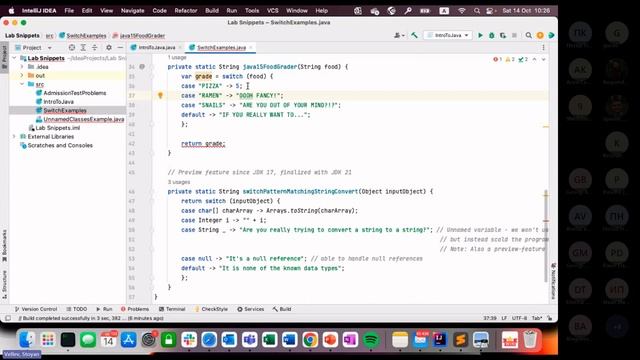
Task: Click the Select Opened File target icon
Action: [x=72, y=48]
